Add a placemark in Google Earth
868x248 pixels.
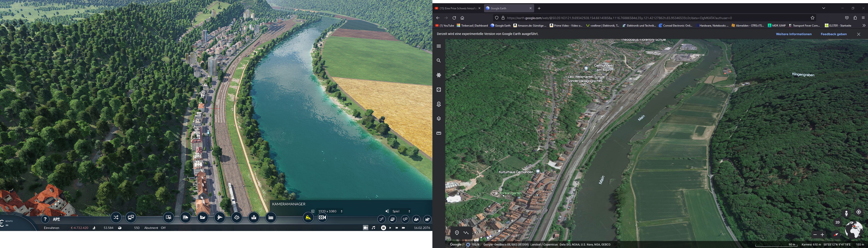[457, 233]
